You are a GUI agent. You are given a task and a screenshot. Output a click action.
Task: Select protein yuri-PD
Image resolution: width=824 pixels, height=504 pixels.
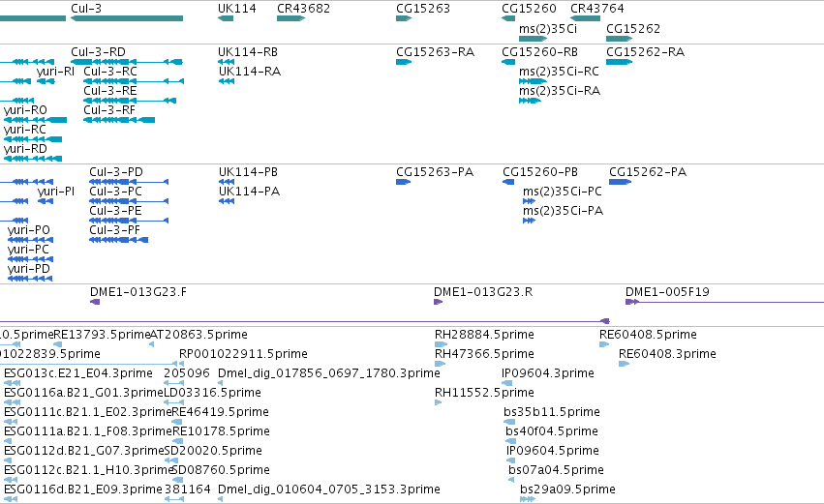[x=29, y=269]
